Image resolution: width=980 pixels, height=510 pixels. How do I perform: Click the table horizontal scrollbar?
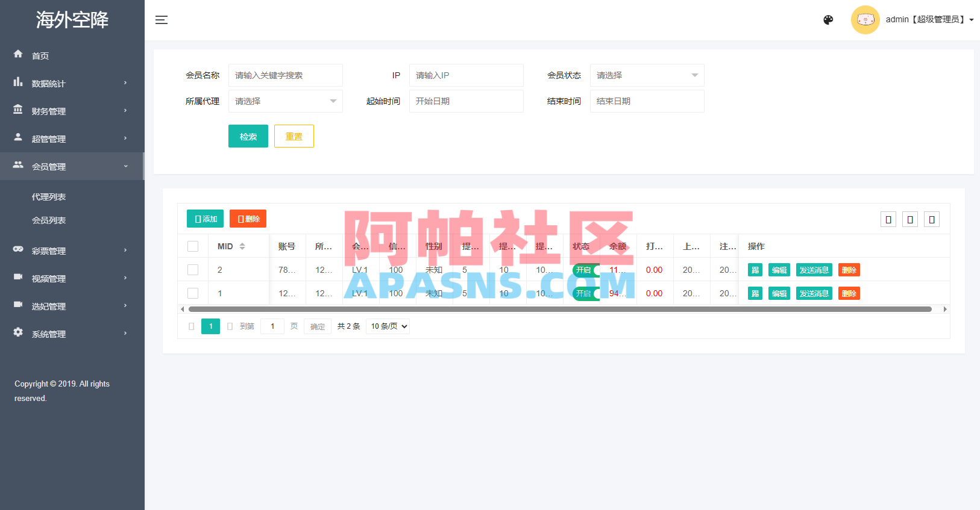coord(560,309)
